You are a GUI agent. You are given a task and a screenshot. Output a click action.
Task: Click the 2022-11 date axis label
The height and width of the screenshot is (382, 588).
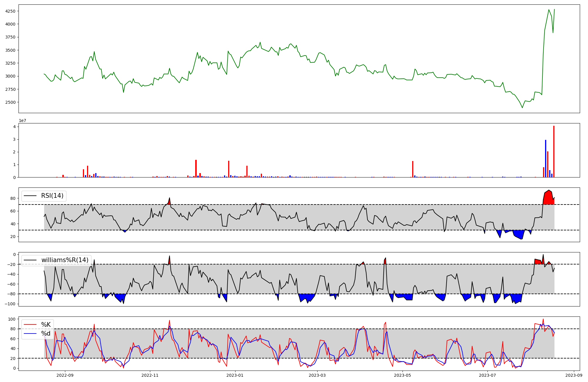[x=150, y=375]
